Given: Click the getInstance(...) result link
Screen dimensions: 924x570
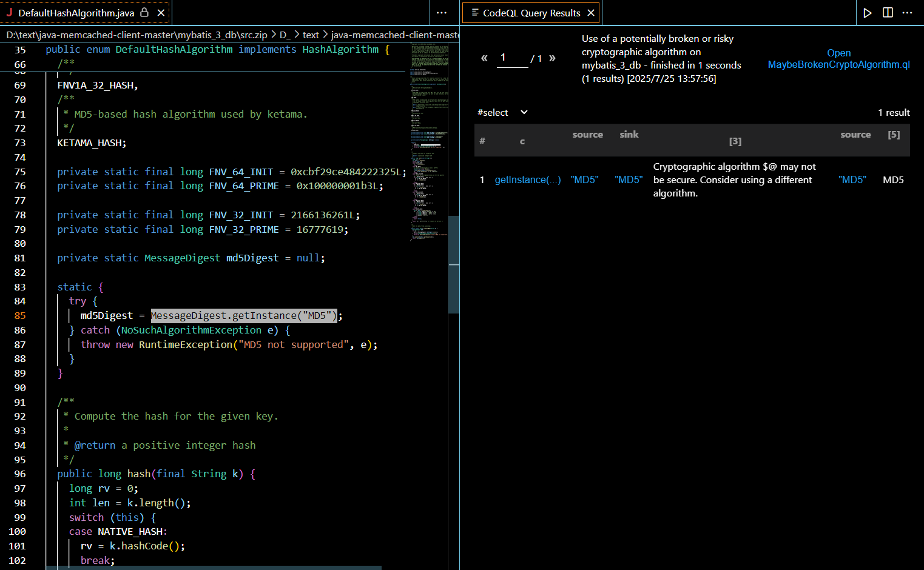Looking at the screenshot, I should tap(527, 180).
